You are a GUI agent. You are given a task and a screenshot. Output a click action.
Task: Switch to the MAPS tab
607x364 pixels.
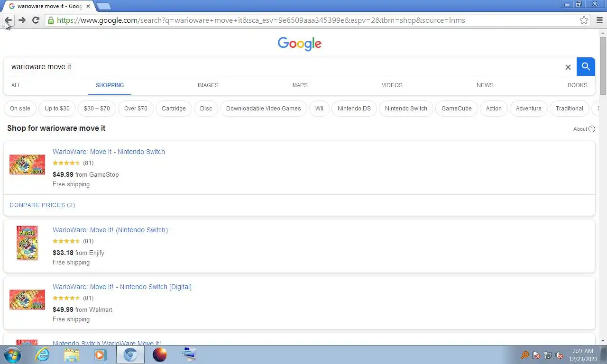(x=300, y=85)
